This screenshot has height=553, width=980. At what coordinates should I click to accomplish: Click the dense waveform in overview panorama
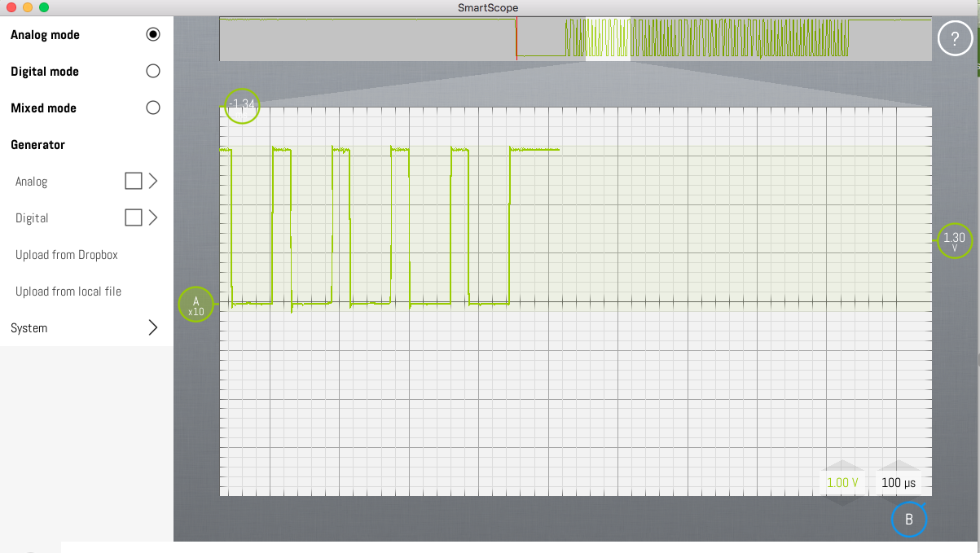707,38
